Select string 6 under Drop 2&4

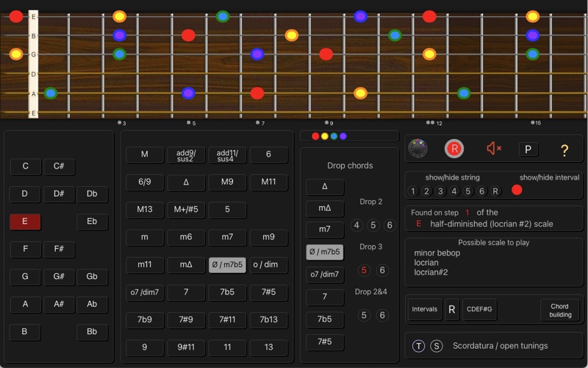pyautogui.click(x=382, y=315)
